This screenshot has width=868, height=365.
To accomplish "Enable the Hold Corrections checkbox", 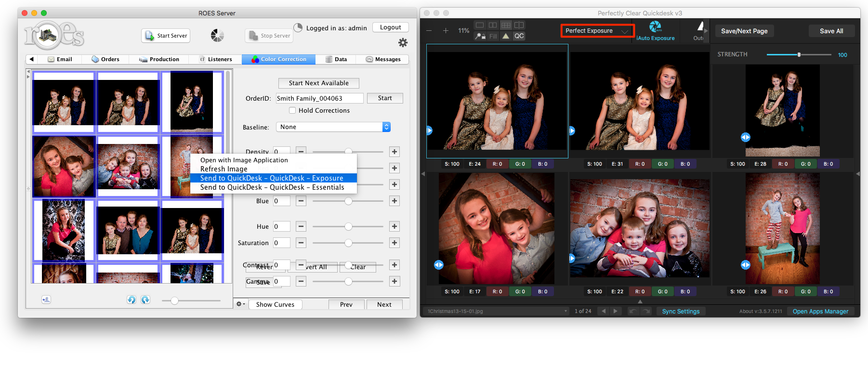I will (x=292, y=110).
